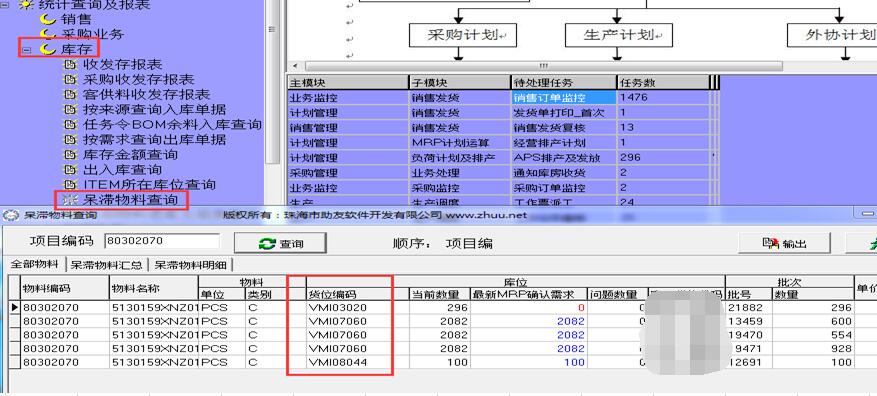The width and height of the screenshot is (877, 396).
Task: Collapse the 库存 tree node
Action: coord(25,50)
